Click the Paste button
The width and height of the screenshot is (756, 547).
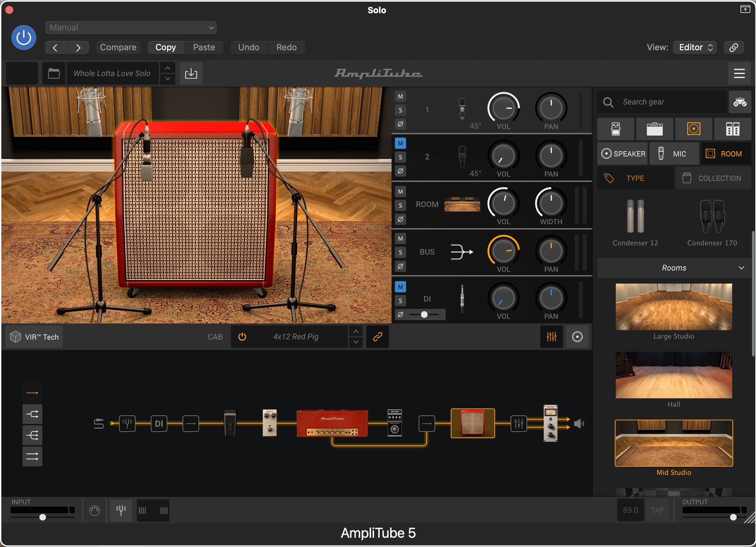point(204,47)
